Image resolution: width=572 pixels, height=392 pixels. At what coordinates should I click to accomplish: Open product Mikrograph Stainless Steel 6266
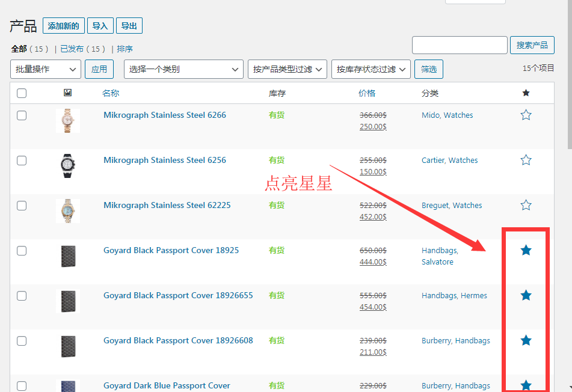pyautogui.click(x=165, y=115)
